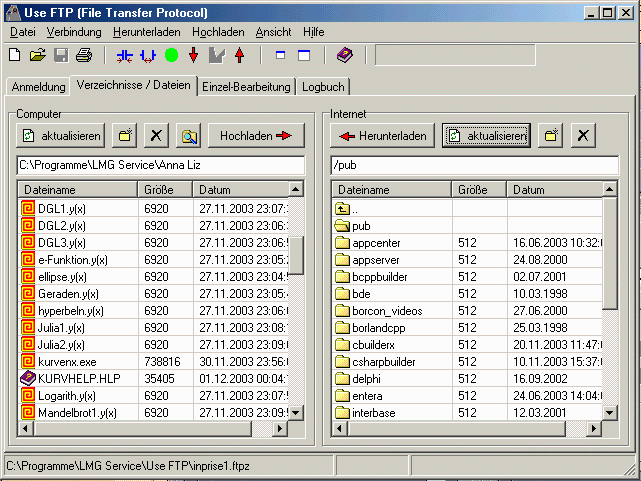This screenshot has width=641, height=481.
Task: Open help via the purple book icon
Action: [x=345, y=55]
